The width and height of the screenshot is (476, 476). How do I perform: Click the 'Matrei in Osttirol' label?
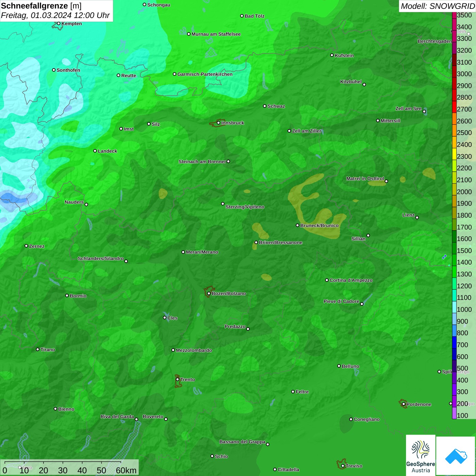point(365,178)
